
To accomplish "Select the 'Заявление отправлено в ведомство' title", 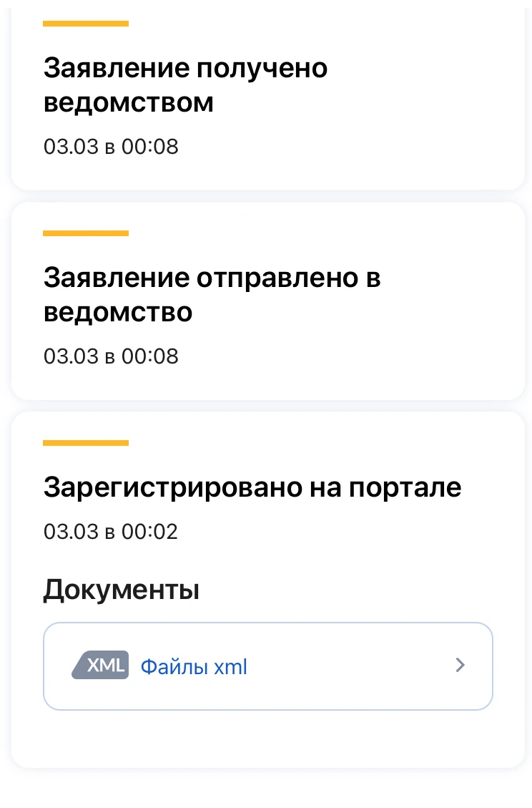I will (x=212, y=295).
